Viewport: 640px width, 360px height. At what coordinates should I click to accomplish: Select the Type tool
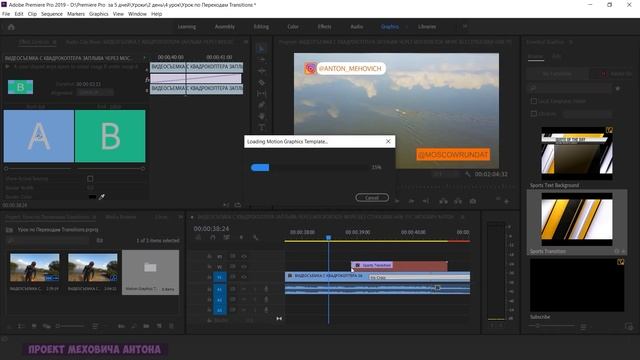pyautogui.click(x=262, y=127)
